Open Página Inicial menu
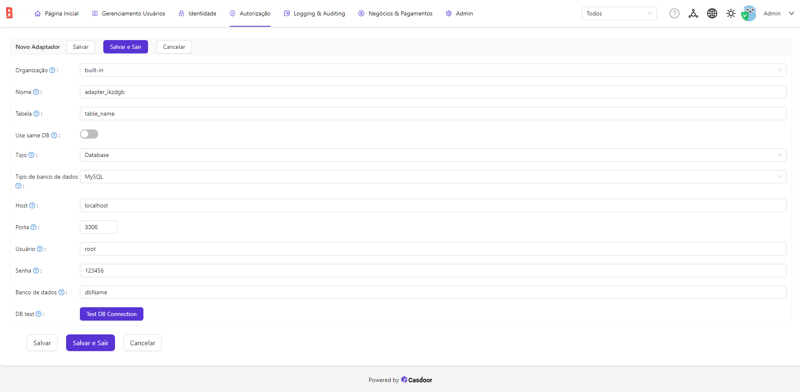The width and height of the screenshot is (800, 392). coord(56,14)
